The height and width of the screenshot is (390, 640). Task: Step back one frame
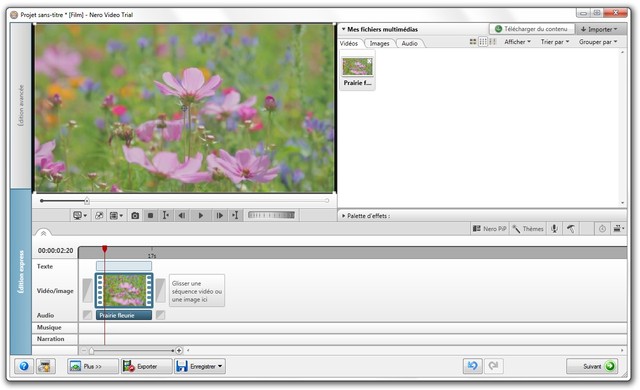pyautogui.click(x=182, y=215)
